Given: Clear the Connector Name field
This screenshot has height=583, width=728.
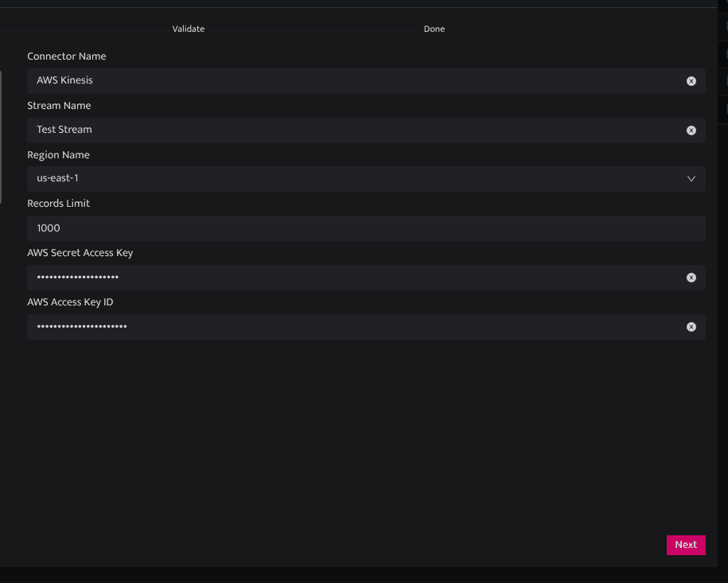Looking at the screenshot, I should point(691,81).
